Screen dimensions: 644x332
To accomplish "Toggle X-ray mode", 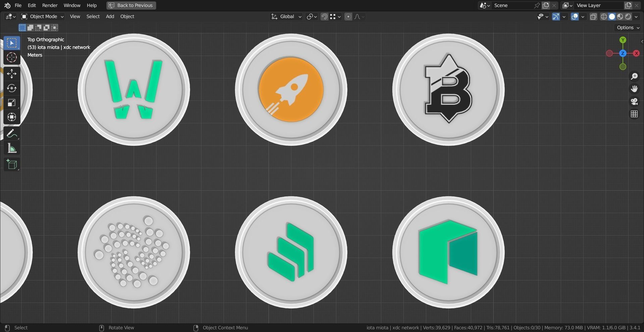I will (593, 16).
